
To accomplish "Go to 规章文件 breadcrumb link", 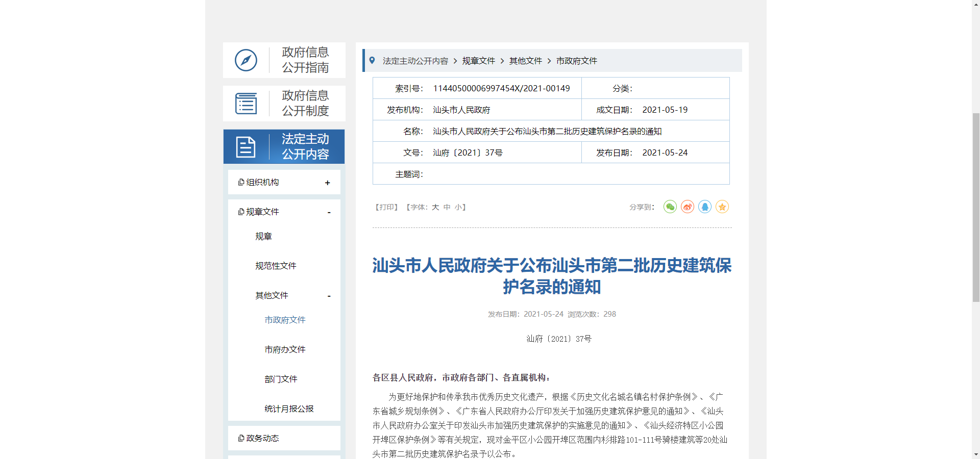I will tap(479, 61).
